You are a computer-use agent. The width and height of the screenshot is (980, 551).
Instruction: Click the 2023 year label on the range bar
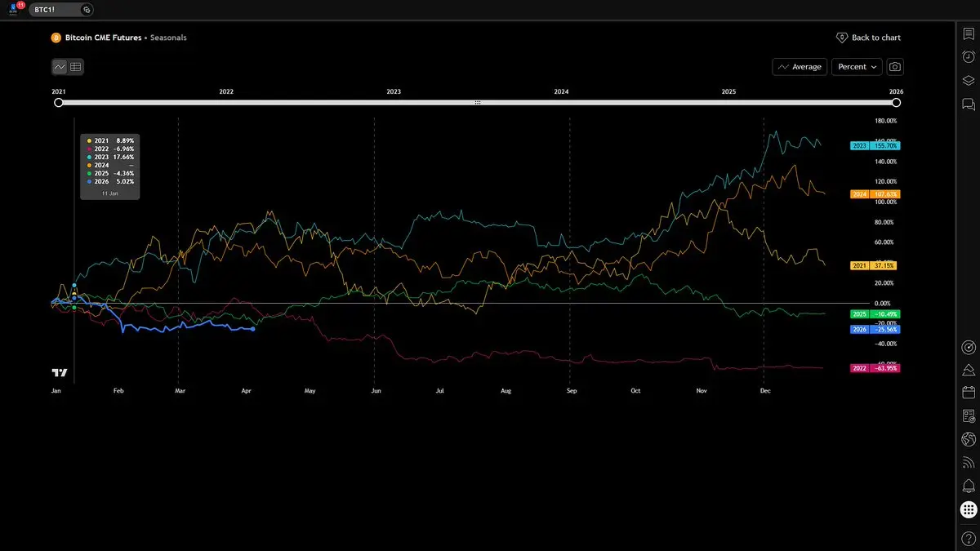(x=394, y=91)
